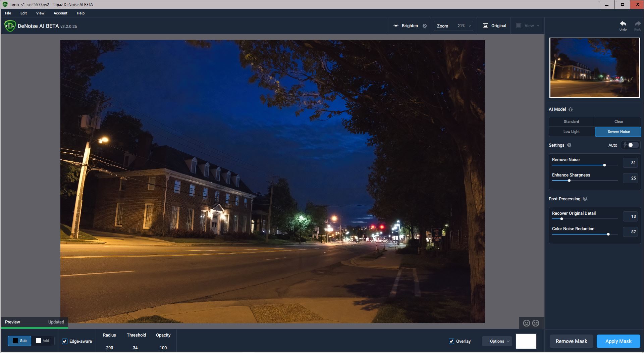Click the neutral face feedback icon

[x=536, y=323]
